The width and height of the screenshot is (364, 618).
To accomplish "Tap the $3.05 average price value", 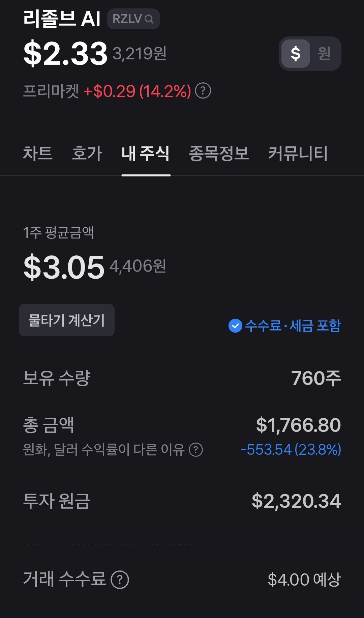I will [64, 267].
